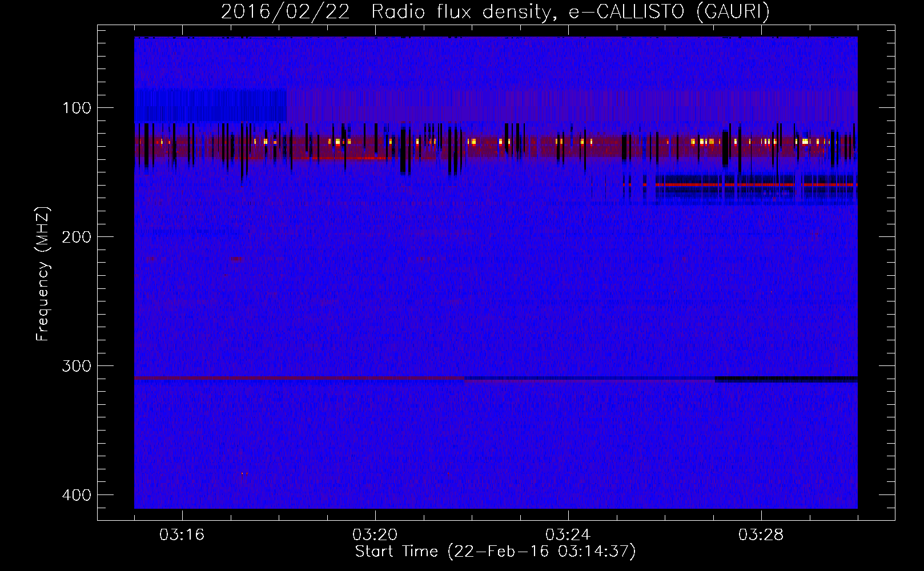Click the 400 frequency tick label

click(x=77, y=495)
